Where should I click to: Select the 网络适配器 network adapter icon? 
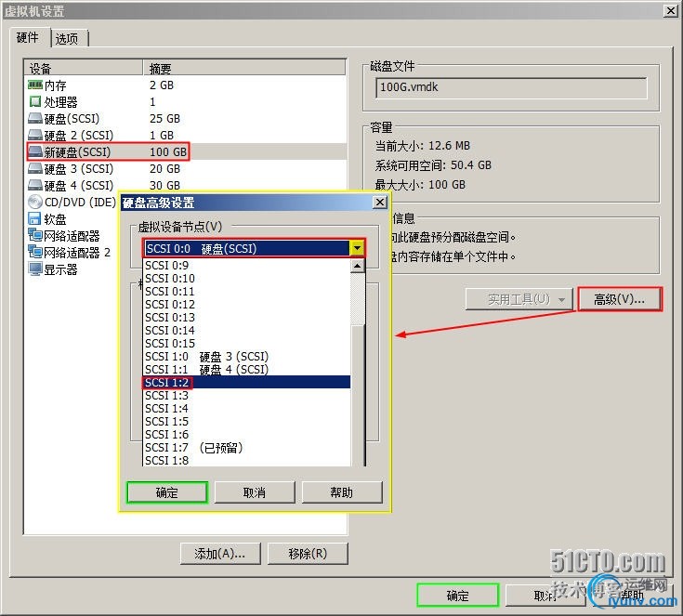point(35,236)
